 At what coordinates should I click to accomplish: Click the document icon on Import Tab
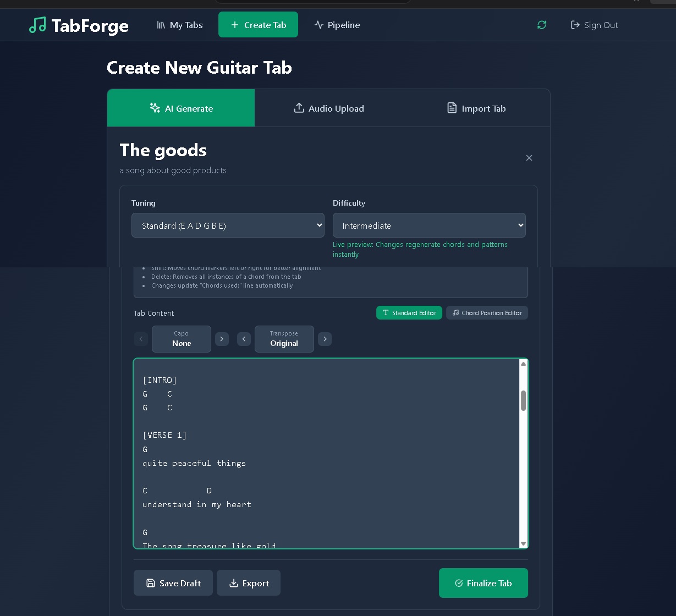[x=452, y=108]
